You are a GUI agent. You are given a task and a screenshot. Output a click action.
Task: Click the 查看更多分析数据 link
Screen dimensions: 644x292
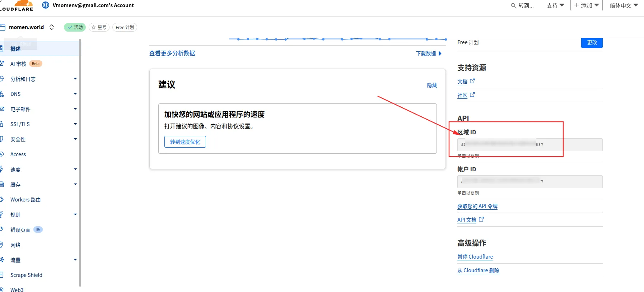pyautogui.click(x=172, y=53)
